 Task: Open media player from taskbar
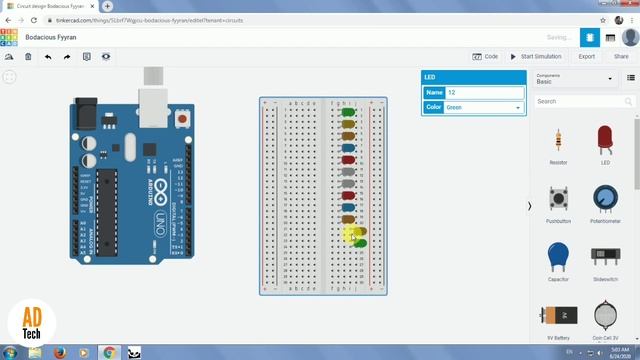84,353
